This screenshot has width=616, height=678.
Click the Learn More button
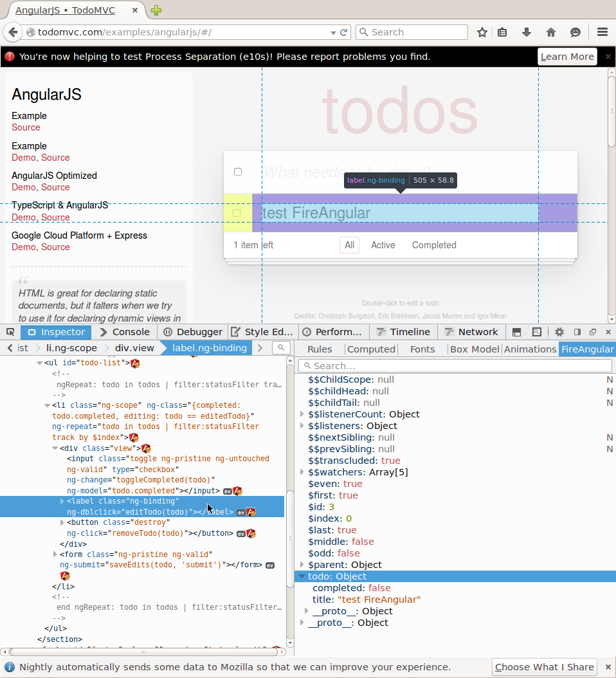(x=567, y=57)
